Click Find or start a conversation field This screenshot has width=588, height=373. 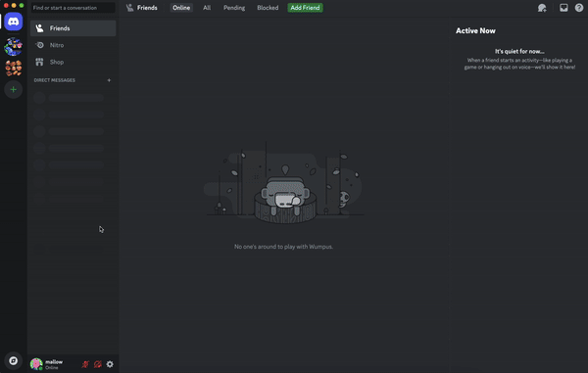coord(73,8)
